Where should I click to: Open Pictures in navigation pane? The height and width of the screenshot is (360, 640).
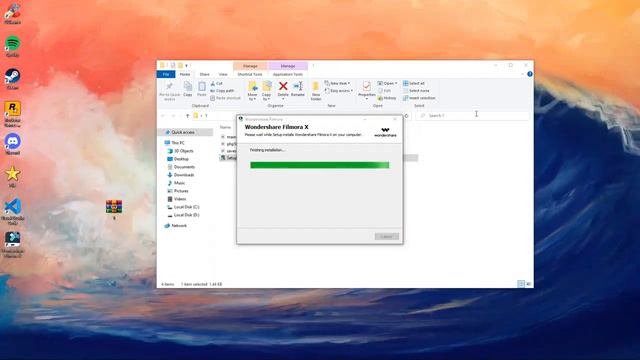pos(178,191)
